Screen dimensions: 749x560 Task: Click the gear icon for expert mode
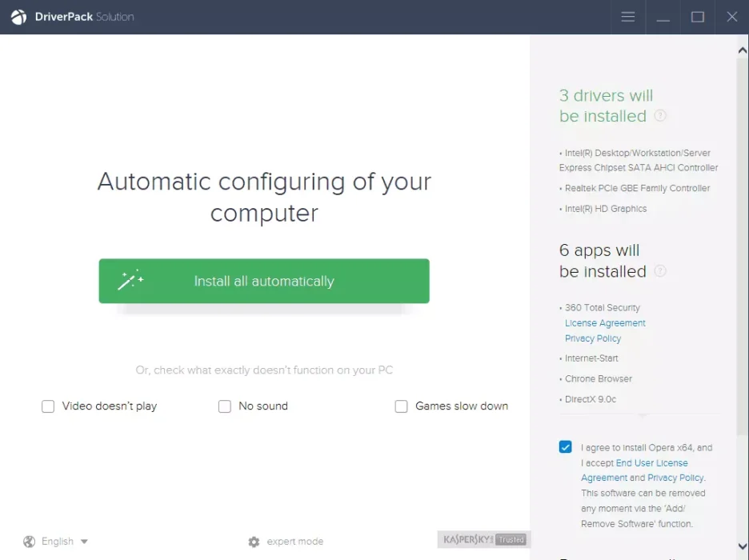254,542
